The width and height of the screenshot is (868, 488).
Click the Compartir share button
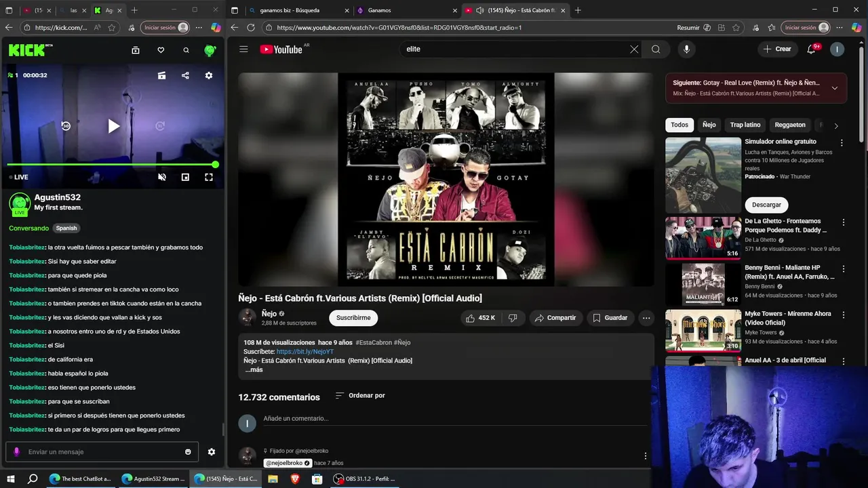click(555, 318)
